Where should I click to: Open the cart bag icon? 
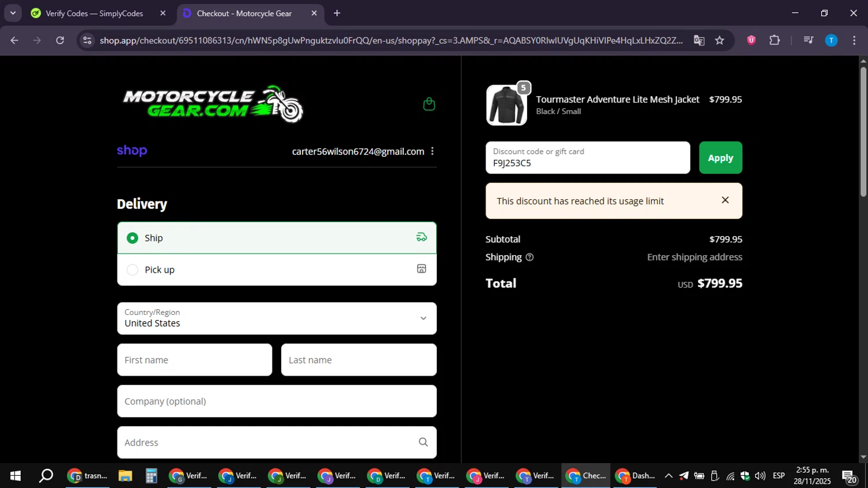429,104
